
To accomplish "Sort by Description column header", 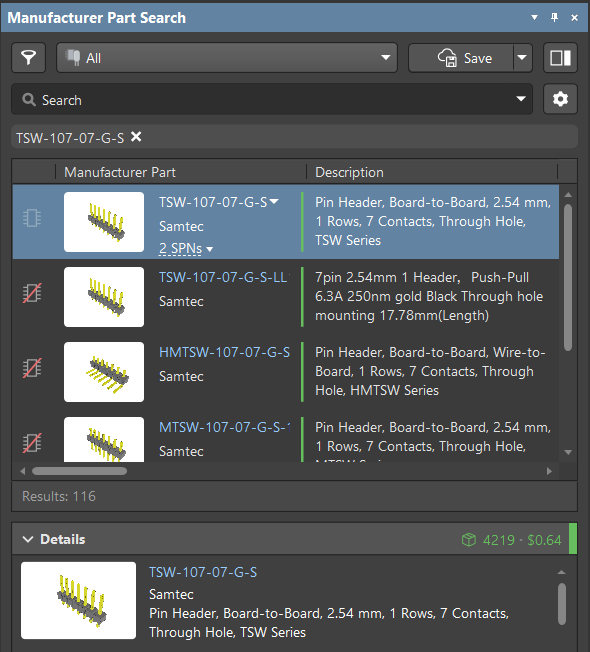I will 349,172.
